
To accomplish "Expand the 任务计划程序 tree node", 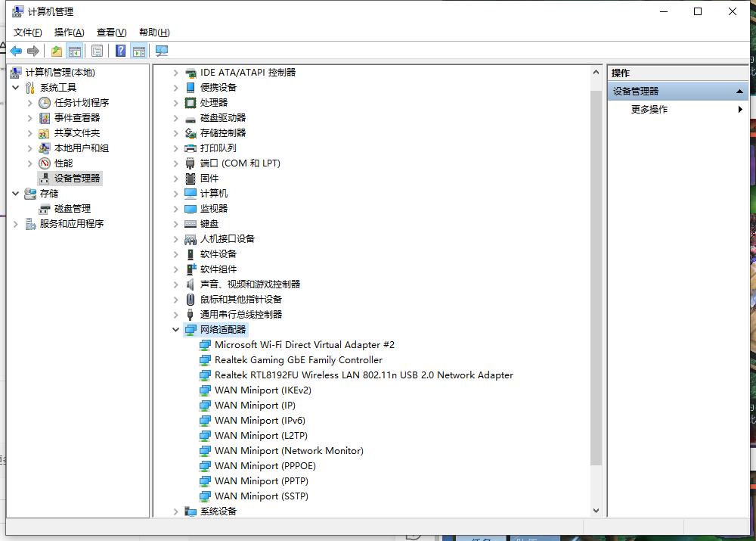I will (x=30, y=103).
